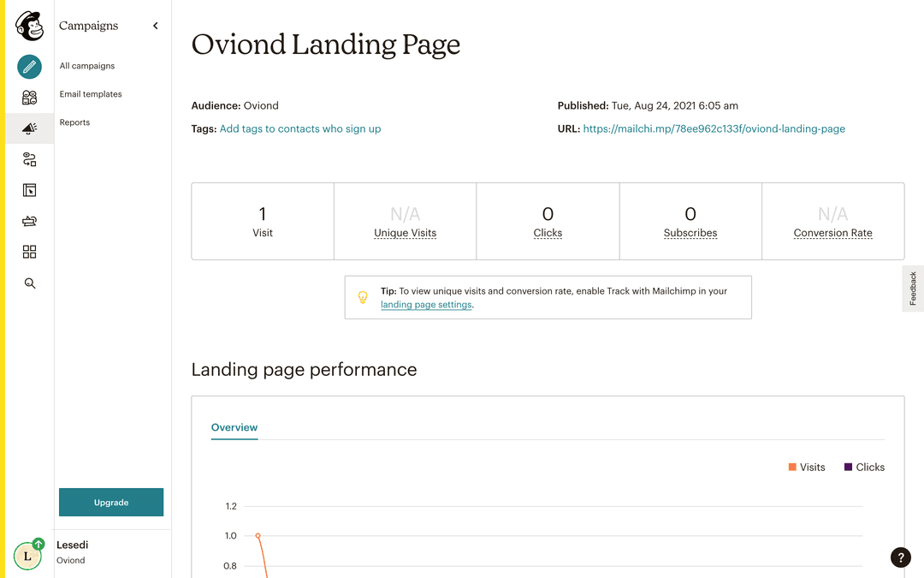Image resolution: width=924 pixels, height=578 pixels.
Task: Collapse the Campaigns panel chevron
Action: (x=156, y=26)
